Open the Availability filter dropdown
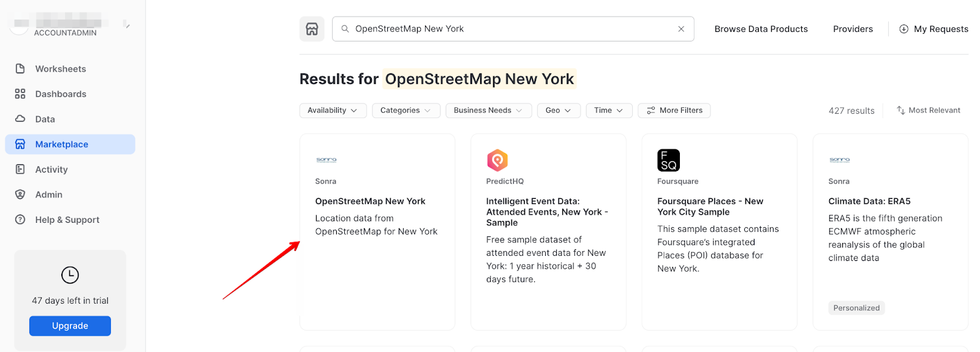The height and width of the screenshot is (352, 980). click(x=333, y=110)
